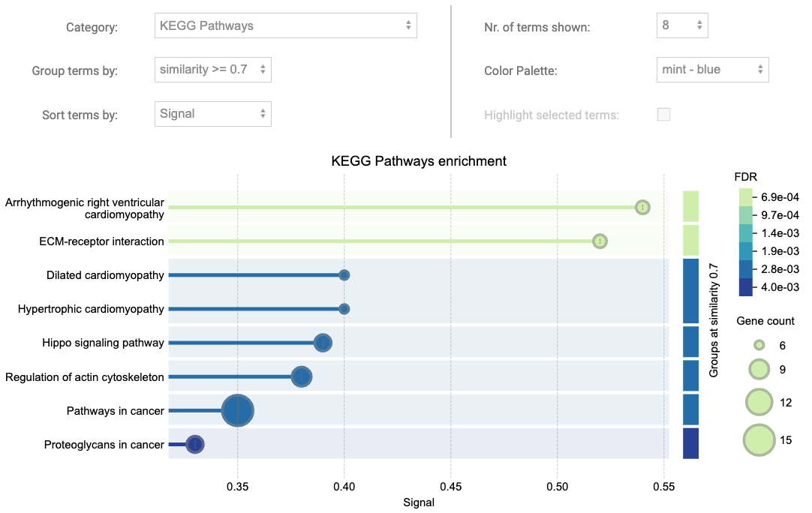Open the Color Palette dropdown

coord(711,70)
